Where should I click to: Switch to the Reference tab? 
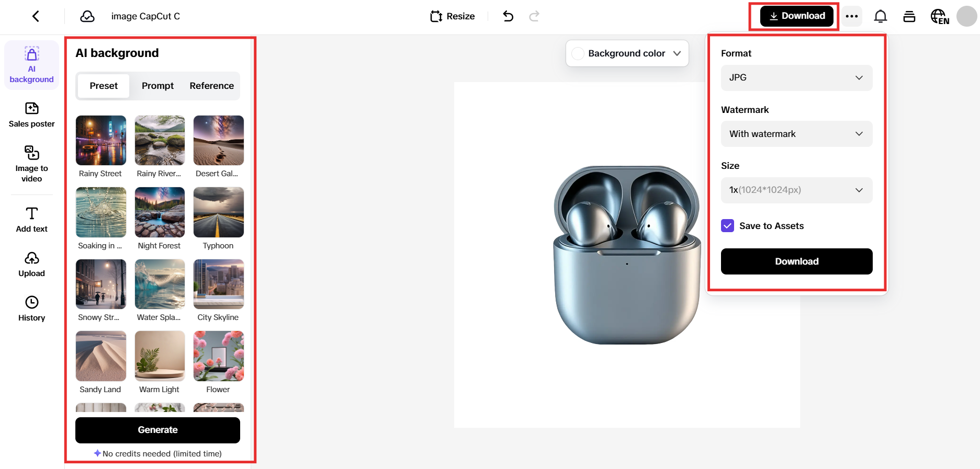click(212, 86)
